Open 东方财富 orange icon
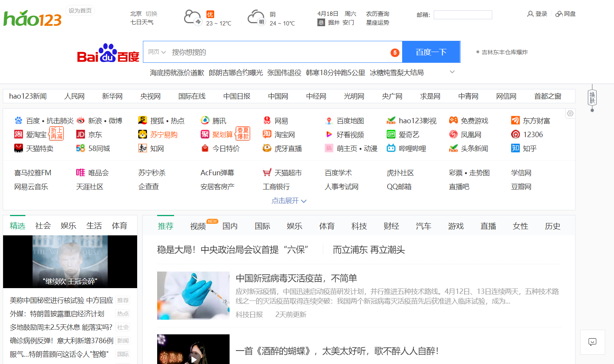Viewport: 614px width, 364px height. click(x=515, y=121)
